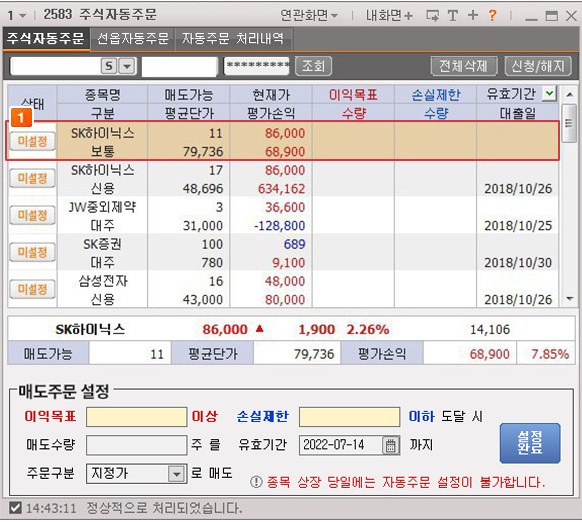Click the warning info icon beside red notice

[256, 482]
